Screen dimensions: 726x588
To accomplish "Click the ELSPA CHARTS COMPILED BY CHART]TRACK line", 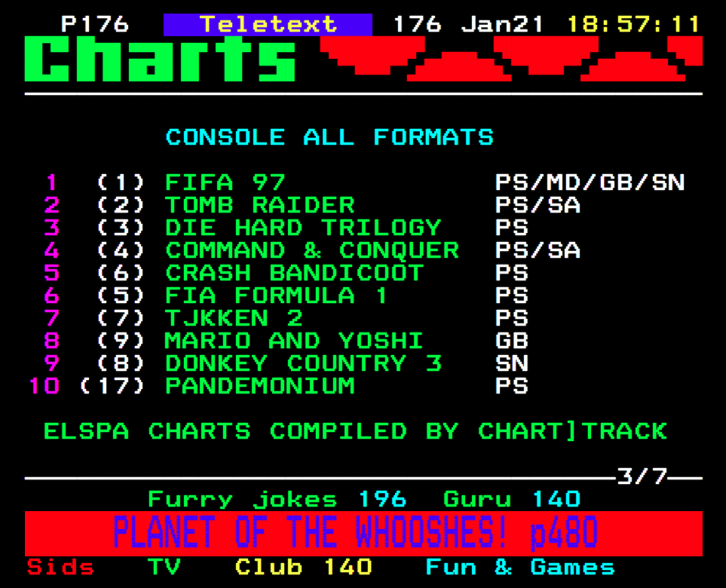I will [x=355, y=431].
